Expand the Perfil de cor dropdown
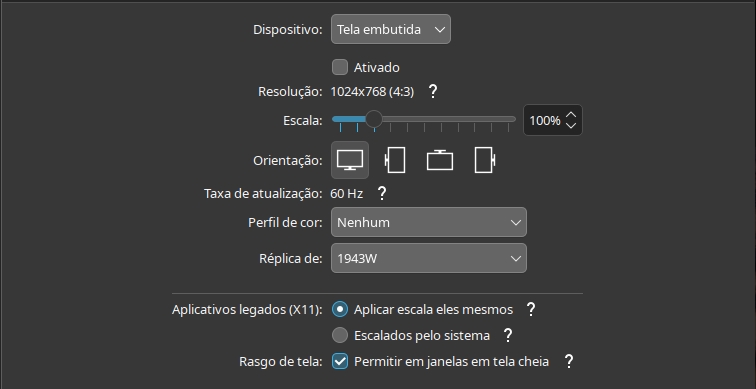 point(429,222)
